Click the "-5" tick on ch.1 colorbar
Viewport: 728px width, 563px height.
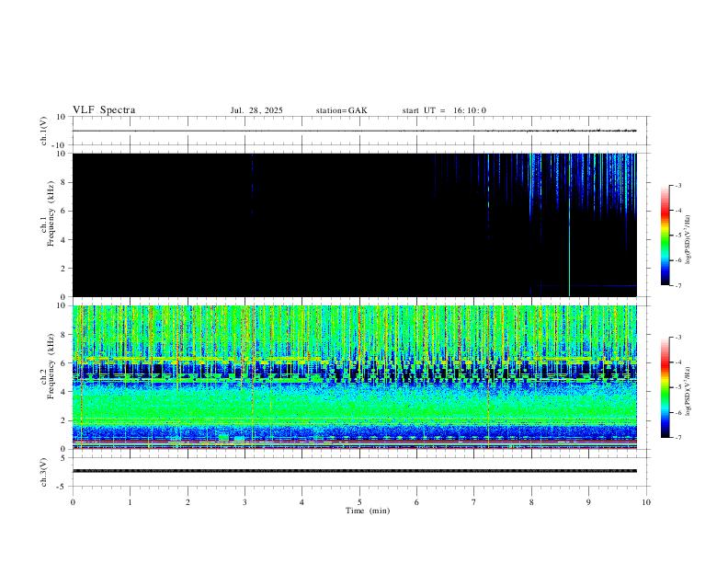(x=678, y=236)
